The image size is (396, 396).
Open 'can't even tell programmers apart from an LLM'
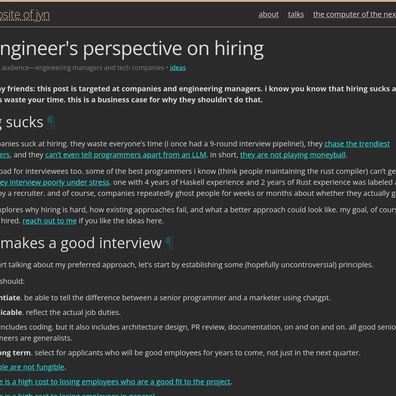pyautogui.click(x=126, y=155)
